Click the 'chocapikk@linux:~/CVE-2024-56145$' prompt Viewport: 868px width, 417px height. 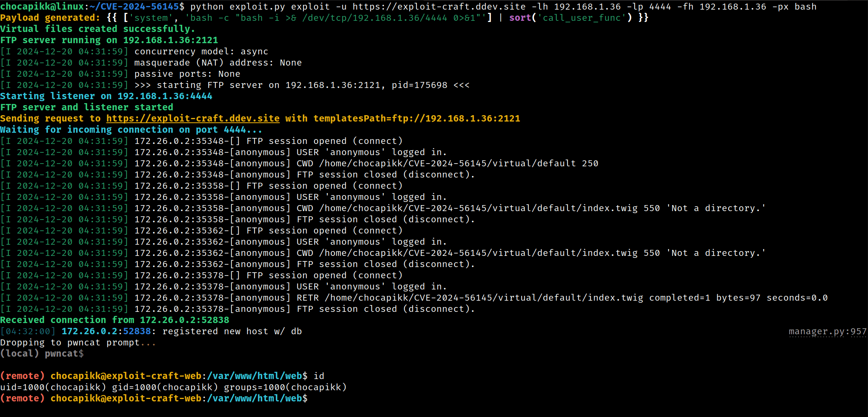point(92,7)
